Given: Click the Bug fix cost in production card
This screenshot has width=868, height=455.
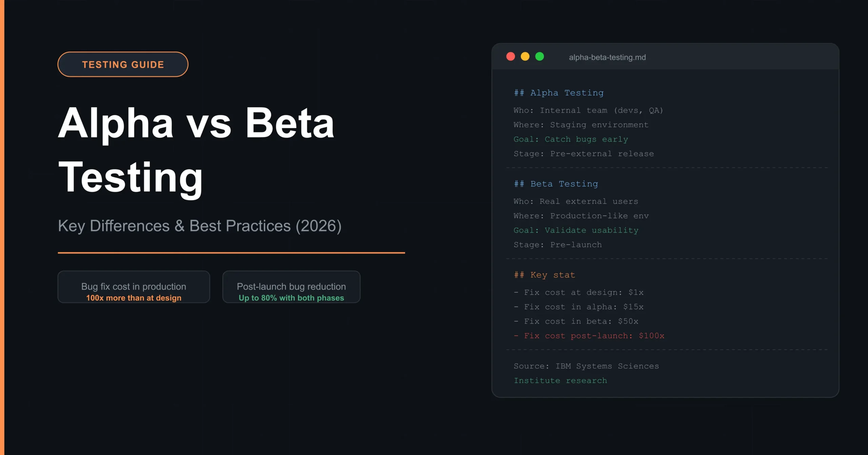Looking at the screenshot, I should click(134, 287).
